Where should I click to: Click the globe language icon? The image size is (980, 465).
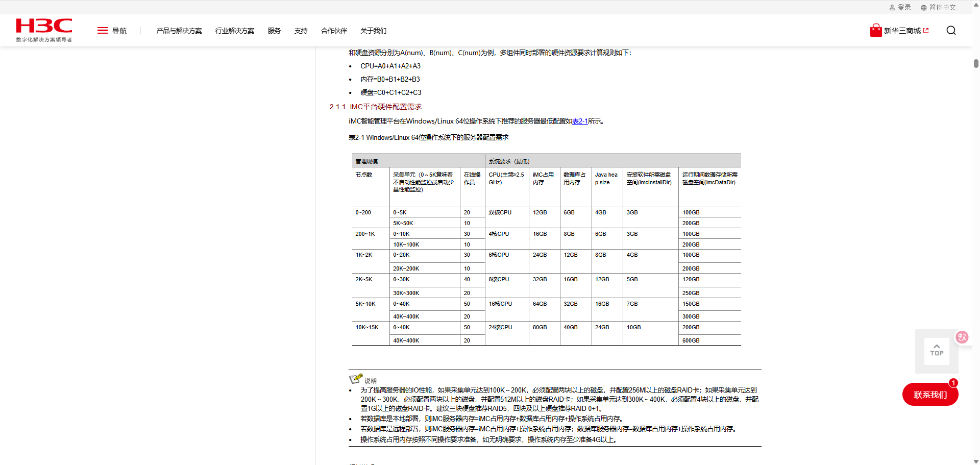click(x=923, y=8)
